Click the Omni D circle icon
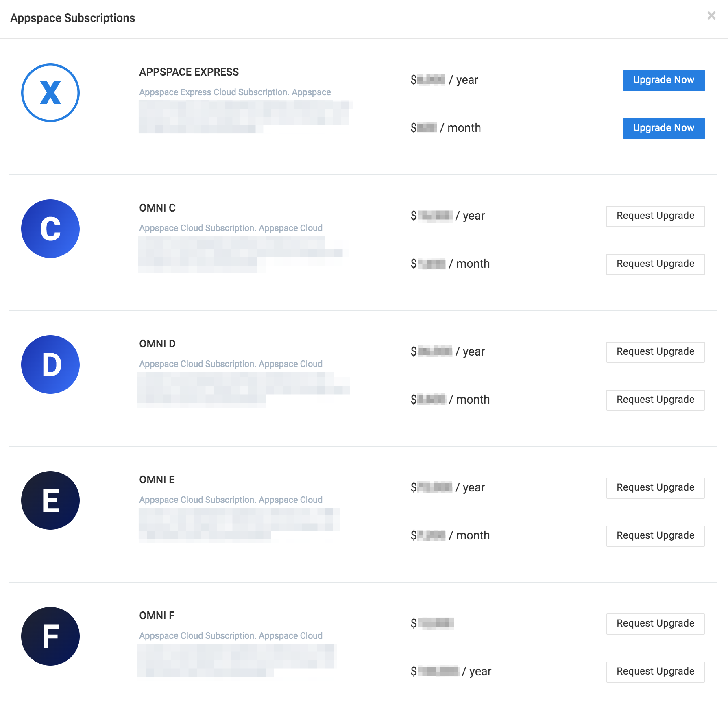Viewport: 728px width, 703px height. pos(50,365)
